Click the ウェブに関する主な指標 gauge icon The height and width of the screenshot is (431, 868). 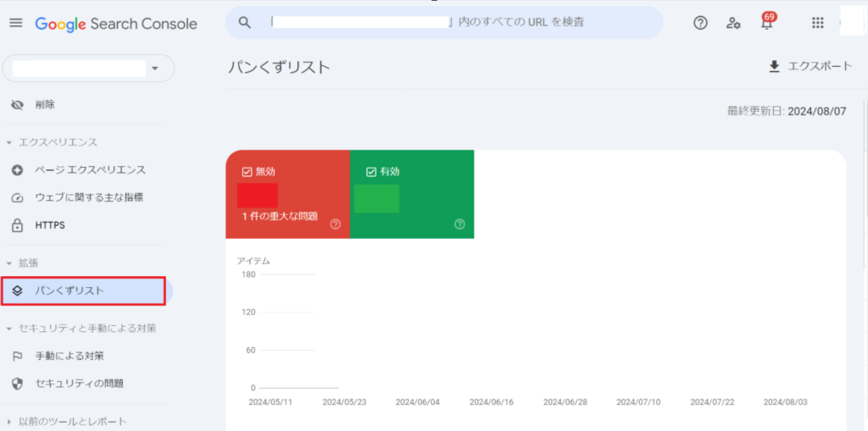[x=17, y=197]
